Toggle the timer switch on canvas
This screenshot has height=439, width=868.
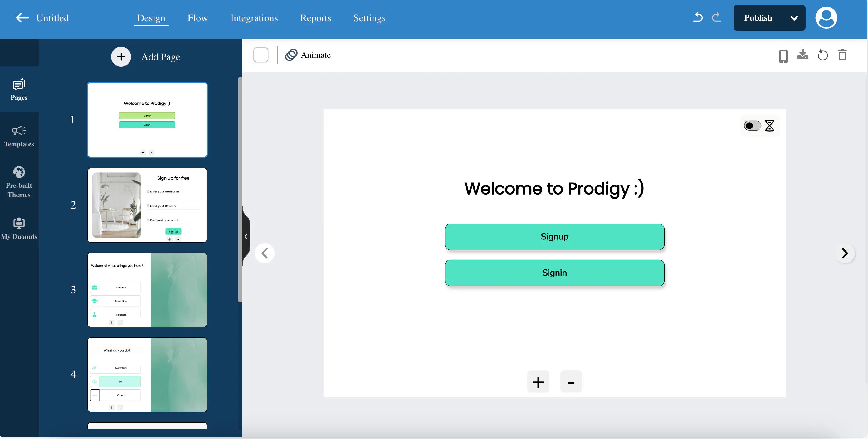752,126
